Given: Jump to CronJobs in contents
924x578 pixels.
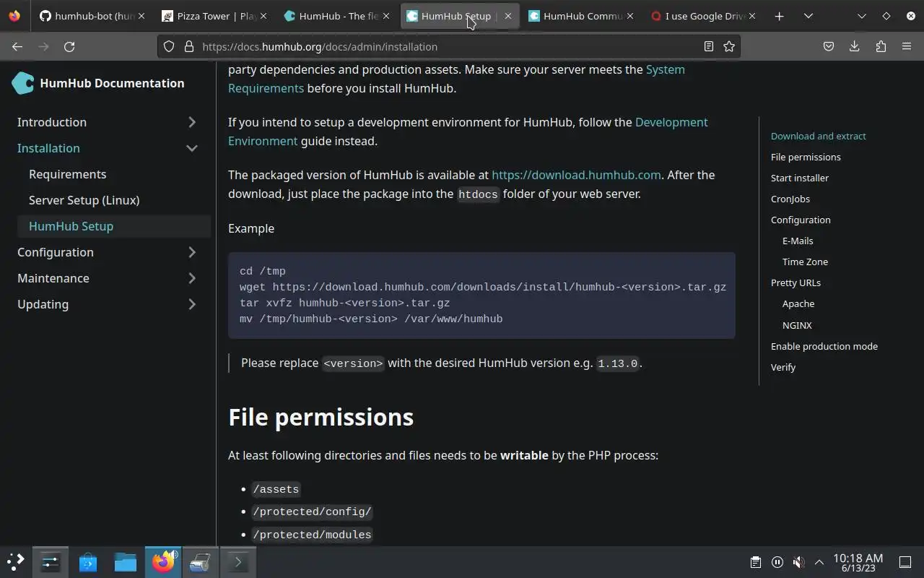Looking at the screenshot, I should (790, 199).
